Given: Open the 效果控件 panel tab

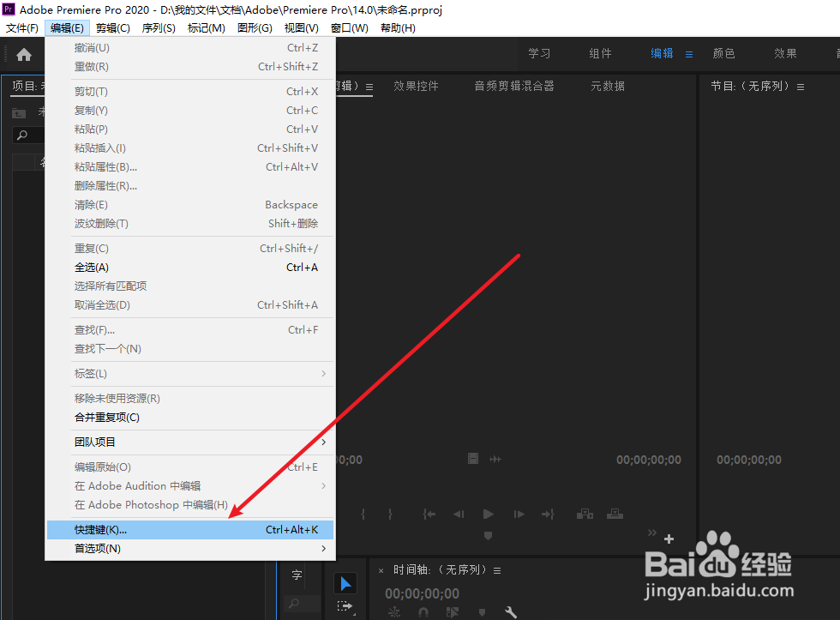Looking at the screenshot, I should click(x=416, y=87).
